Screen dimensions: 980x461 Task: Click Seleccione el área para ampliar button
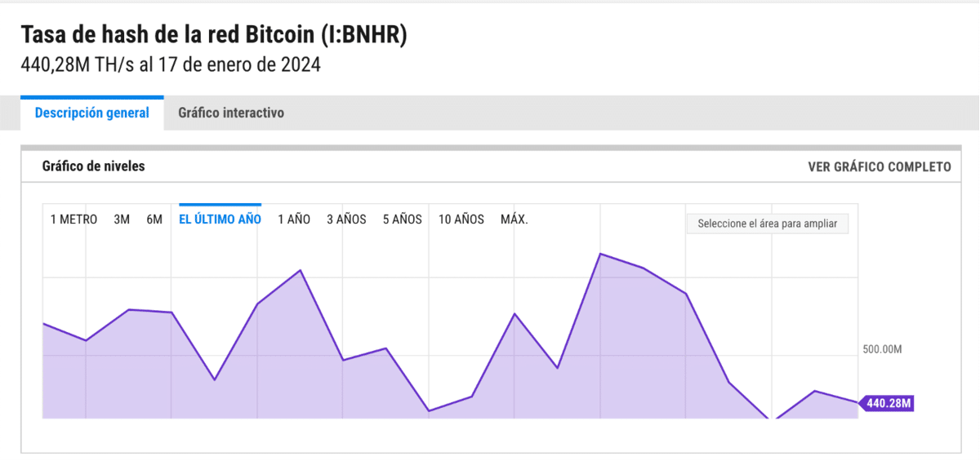[x=768, y=224]
